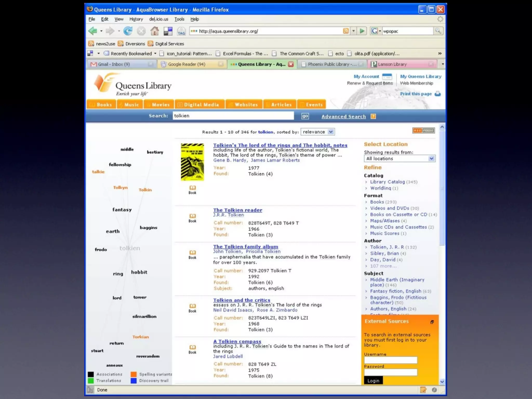Expand the 107 more authors list

(383, 266)
